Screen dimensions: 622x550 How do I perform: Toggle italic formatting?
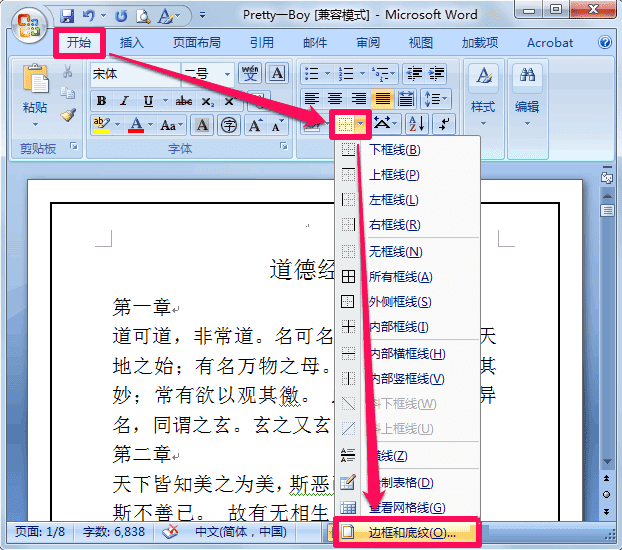(124, 101)
